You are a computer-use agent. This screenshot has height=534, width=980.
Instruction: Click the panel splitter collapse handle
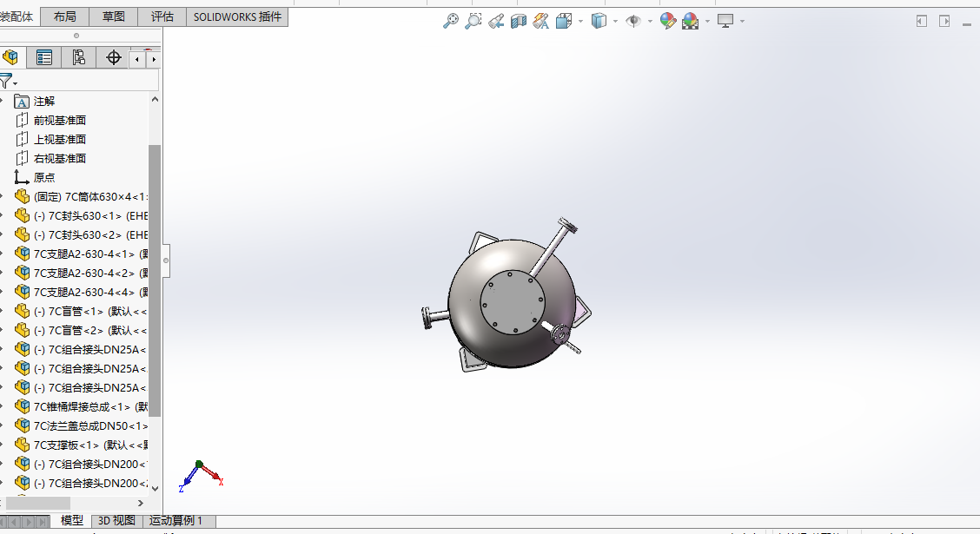pos(166,260)
